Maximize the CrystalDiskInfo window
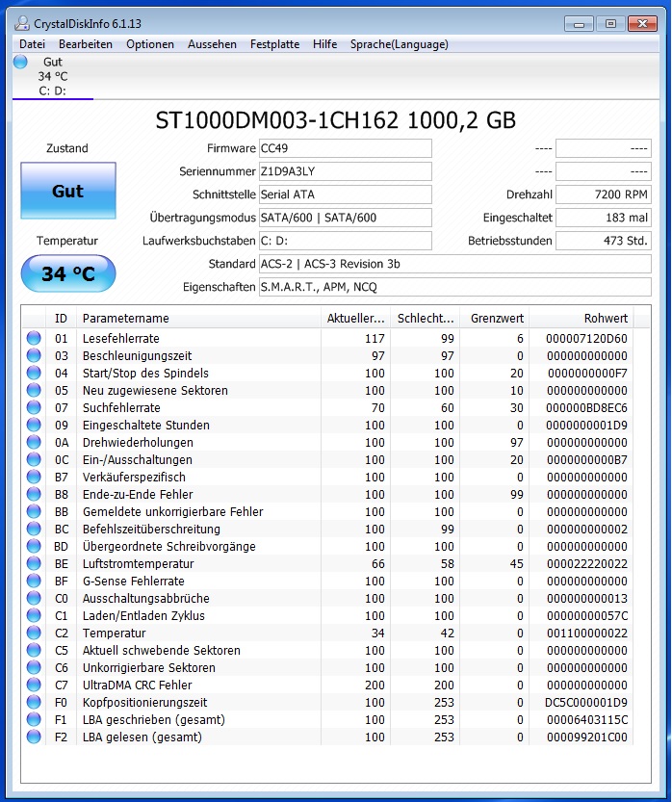This screenshot has width=672, height=802. tap(610, 23)
